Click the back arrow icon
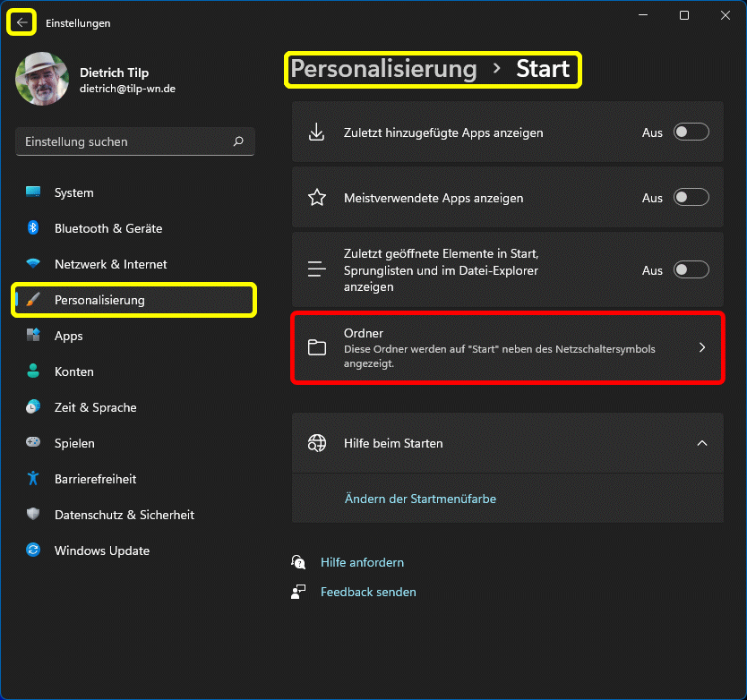747x700 pixels. pos(21,22)
